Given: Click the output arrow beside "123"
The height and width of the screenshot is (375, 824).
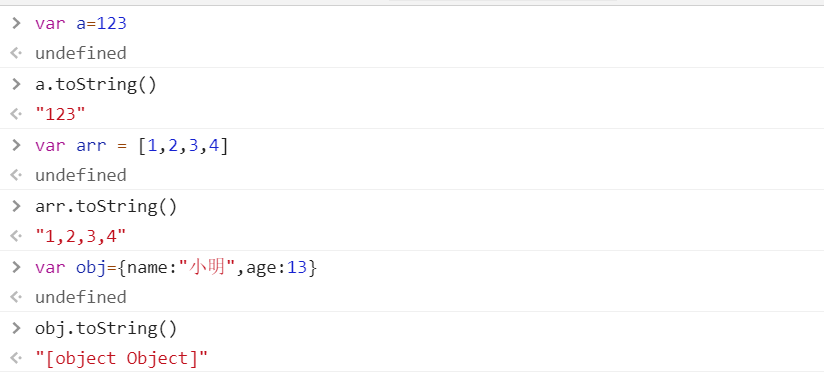Looking at the screenshot, I should 16,114.
